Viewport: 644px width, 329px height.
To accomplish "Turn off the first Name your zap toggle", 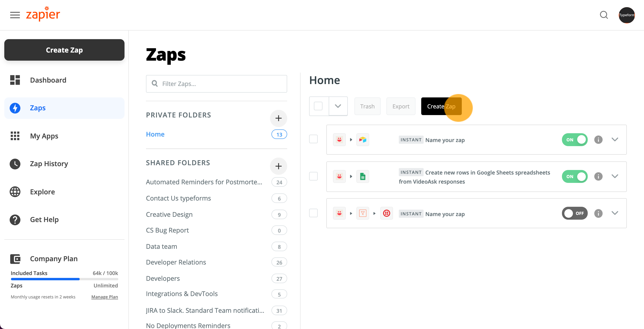I will click(x=575, y=140).
